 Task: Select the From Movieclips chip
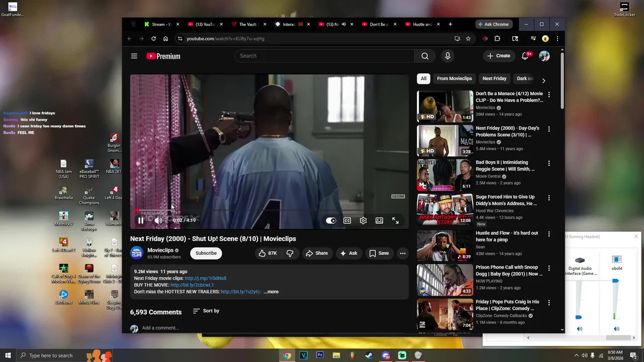(454, 78)
